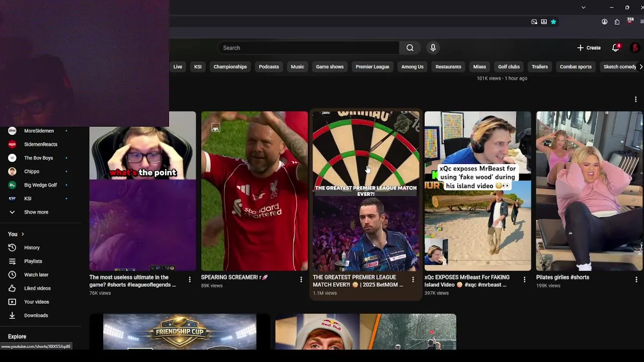Open options for Greatest Premier League short
This screenshot has width=644, height=362.
point(413,280)
